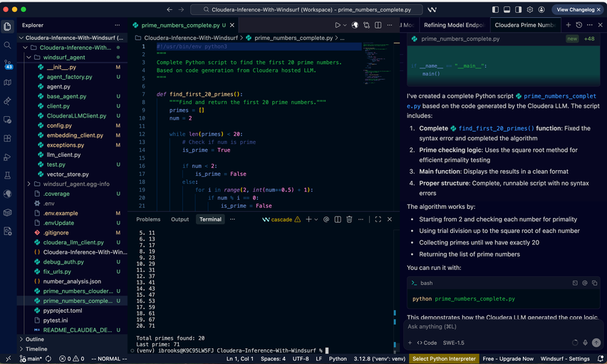607x364 pixels.
Task: Close the terminal panel
Action: click(390, 219)
